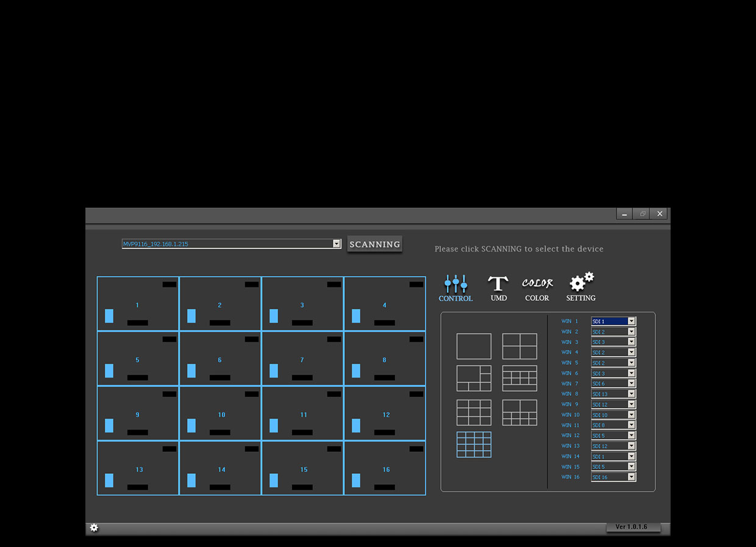Select preview window 8
756x547 pixels.
coord(385,359)
